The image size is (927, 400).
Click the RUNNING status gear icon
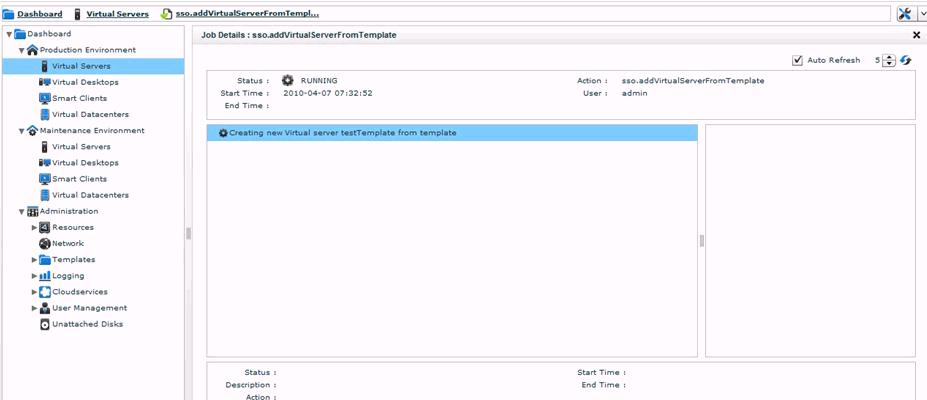coord(287,80)
